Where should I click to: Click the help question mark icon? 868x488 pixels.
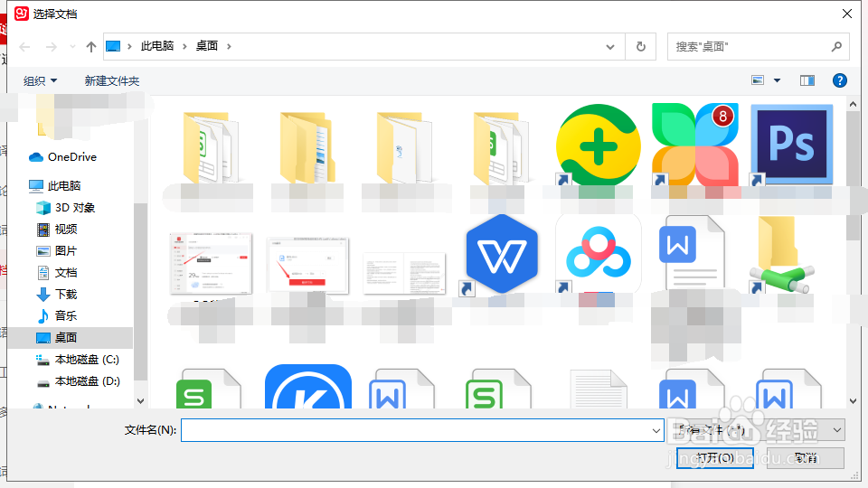tap(840, 80)
